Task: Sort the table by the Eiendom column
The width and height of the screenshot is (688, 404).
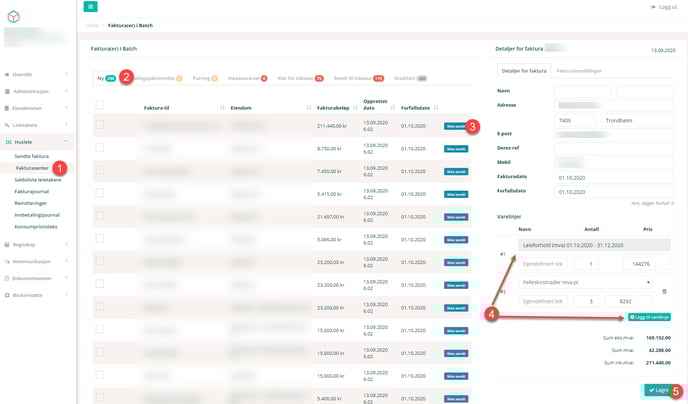Action: pyautogui.click(x=309, y=108)
